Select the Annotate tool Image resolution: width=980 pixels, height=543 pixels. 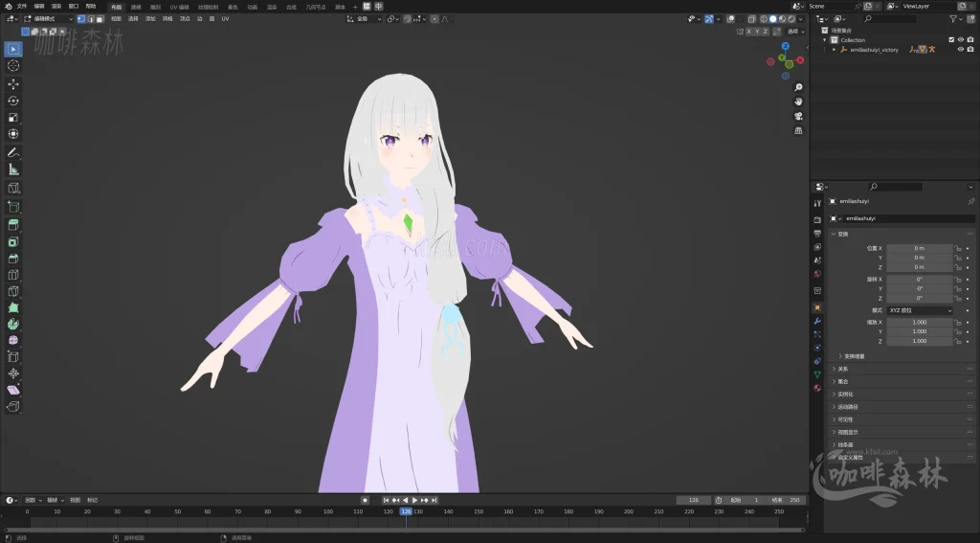click(13, 152)
